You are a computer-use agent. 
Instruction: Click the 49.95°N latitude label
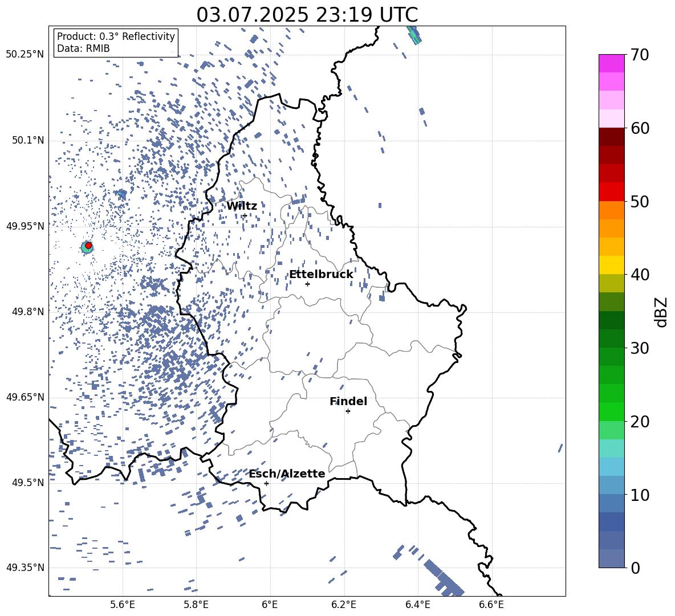pos(25,226)
